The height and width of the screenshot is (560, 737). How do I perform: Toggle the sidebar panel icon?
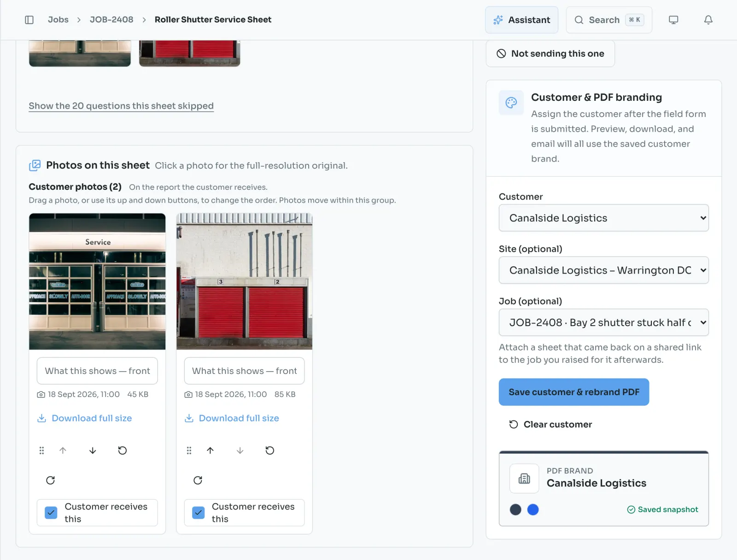pyautogui.click(x=29, y=20)
